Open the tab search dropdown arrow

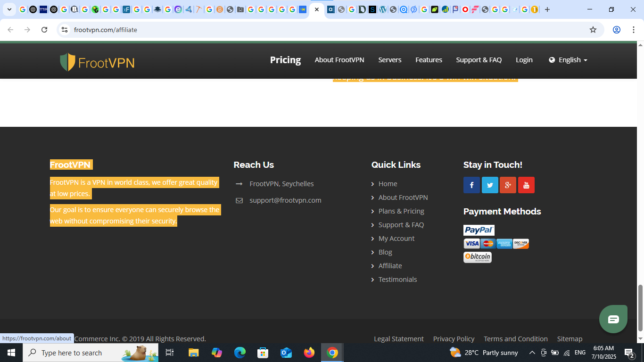pos(9,9)
